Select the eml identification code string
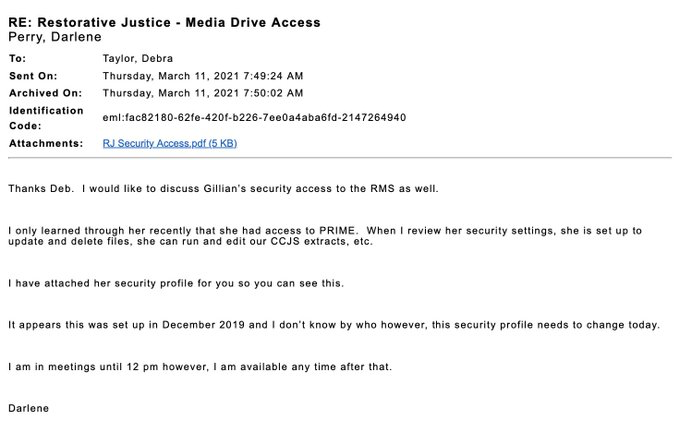Image resolution: width=680 pixels, height=432 pixels. 254,118
